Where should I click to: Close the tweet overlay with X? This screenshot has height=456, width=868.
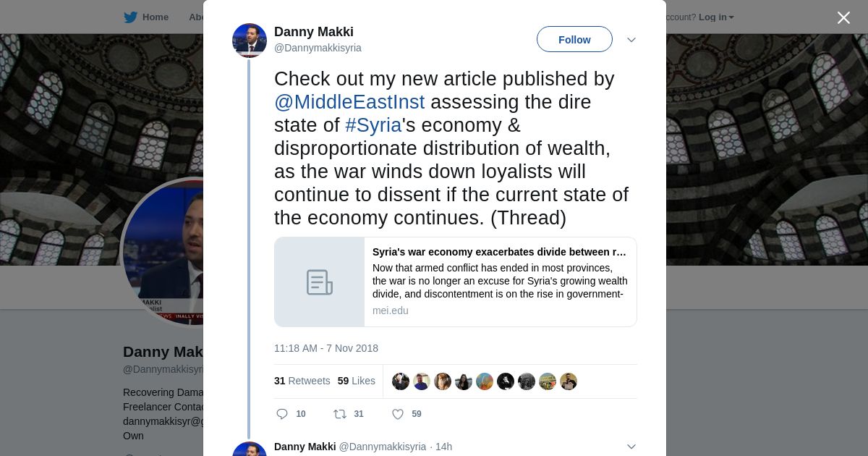click(843, 17)
